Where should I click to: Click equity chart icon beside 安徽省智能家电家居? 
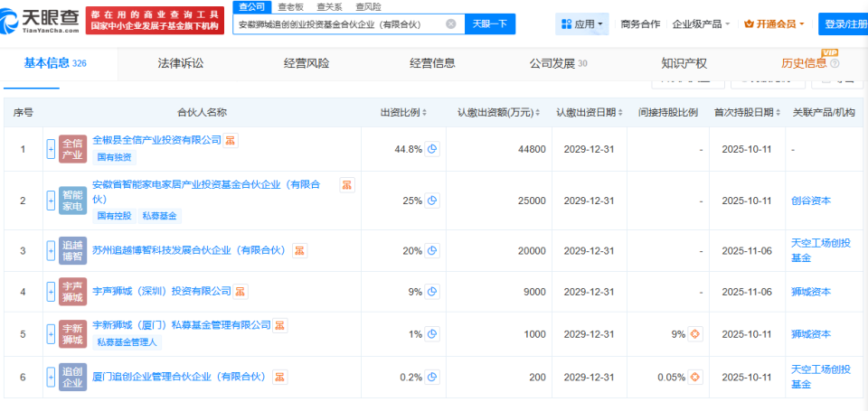point(347,185)
